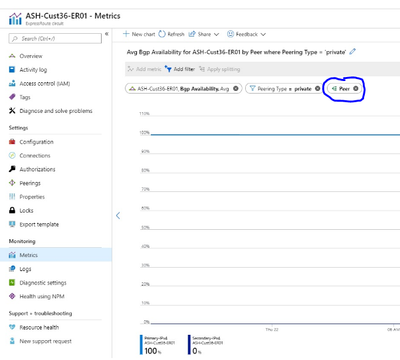Refresh the metrics chart
This screenshot has width=400, height=360.
(171, 34)
